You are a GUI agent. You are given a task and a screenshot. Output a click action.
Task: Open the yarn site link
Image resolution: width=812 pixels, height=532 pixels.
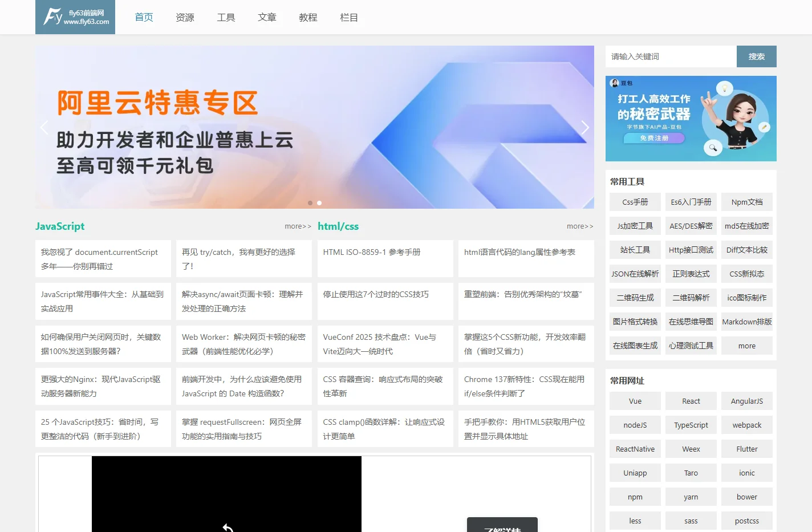click(x=691, y=497)
